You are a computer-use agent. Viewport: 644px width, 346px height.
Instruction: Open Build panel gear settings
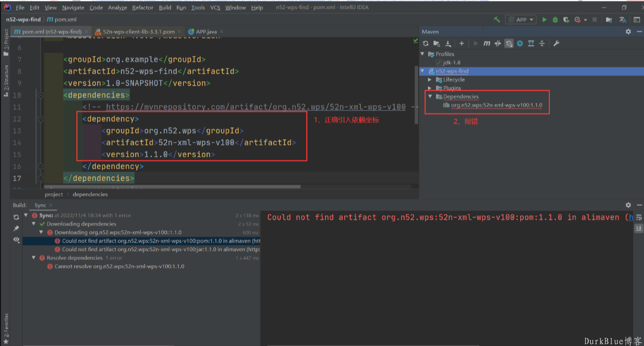coord(628,205)
